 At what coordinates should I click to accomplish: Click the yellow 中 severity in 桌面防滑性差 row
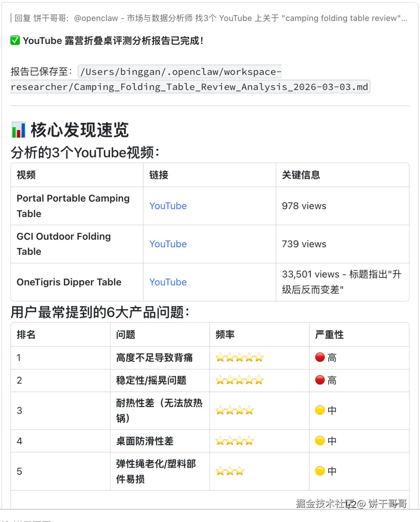click(x=326, y=441)
